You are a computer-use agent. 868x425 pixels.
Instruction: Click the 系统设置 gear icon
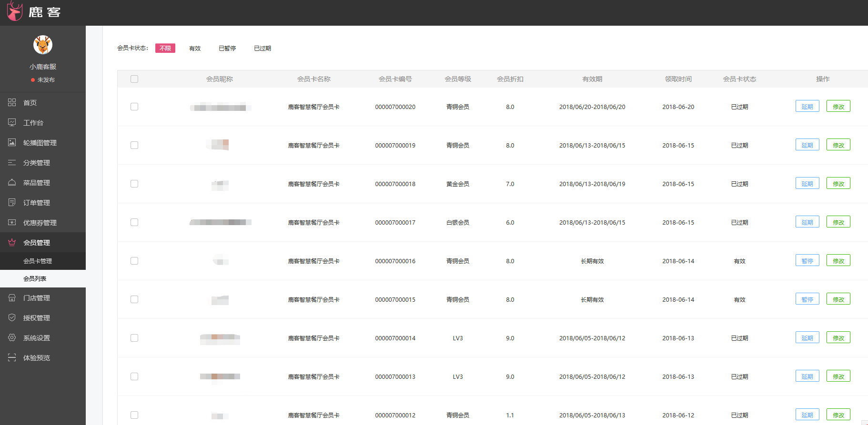[x=12, y=337]
